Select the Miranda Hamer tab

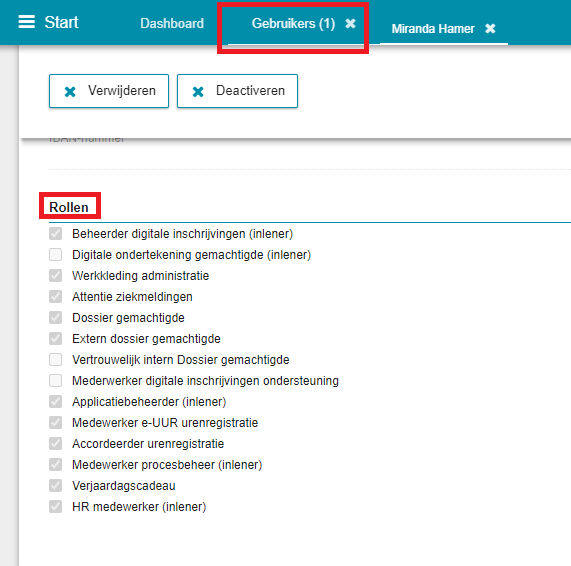click(x=433, y=28)
